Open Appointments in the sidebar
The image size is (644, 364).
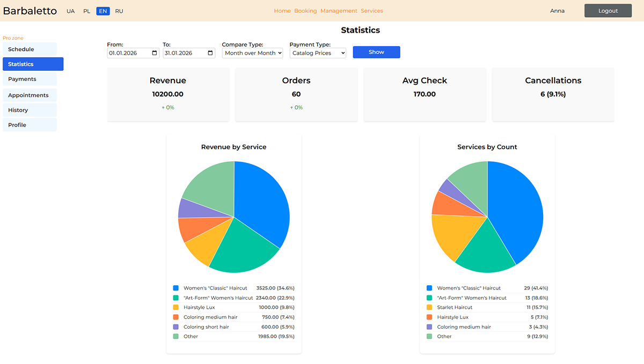tap(30, 95)
